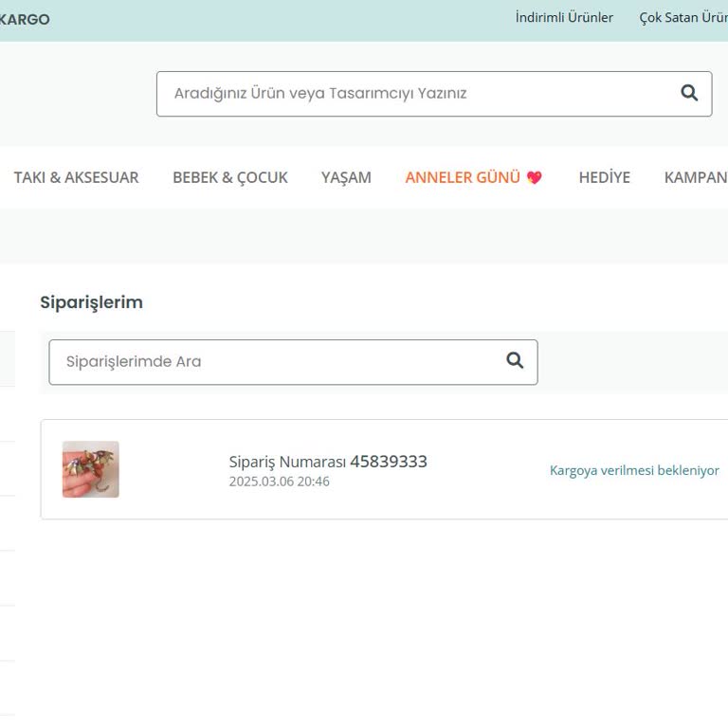Open the HEDİYE category
This screenshot has width=728, height=728.
[x=604, y=177]
